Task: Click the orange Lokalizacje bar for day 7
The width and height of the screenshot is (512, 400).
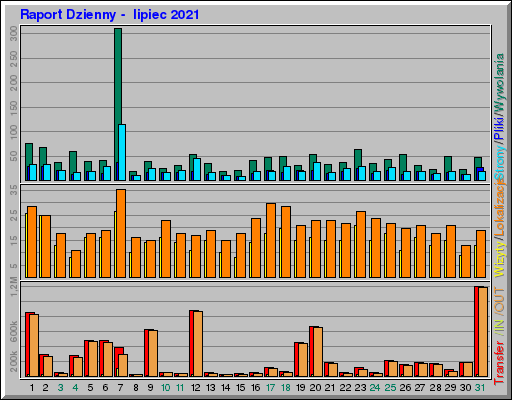Action: tap(121, 233)
